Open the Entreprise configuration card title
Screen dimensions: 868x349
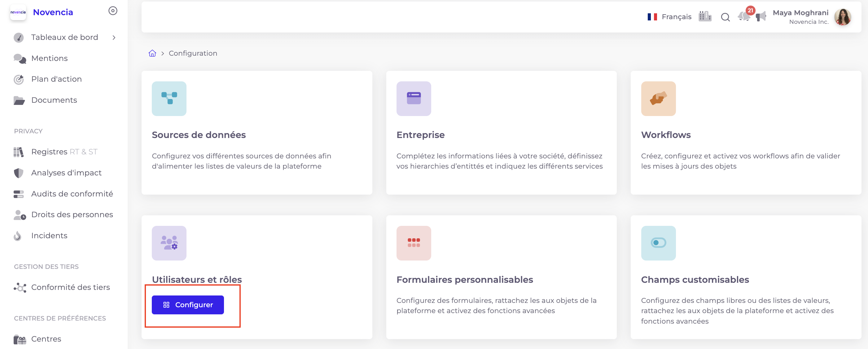tap(420, 135)
